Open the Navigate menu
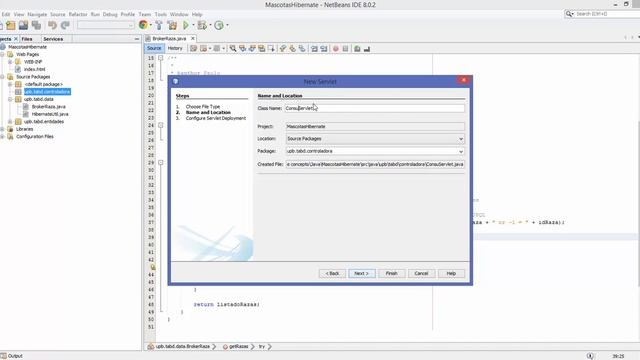Viewport: 640px width, 360px height. pyautogui.click(x=37, y=14)
